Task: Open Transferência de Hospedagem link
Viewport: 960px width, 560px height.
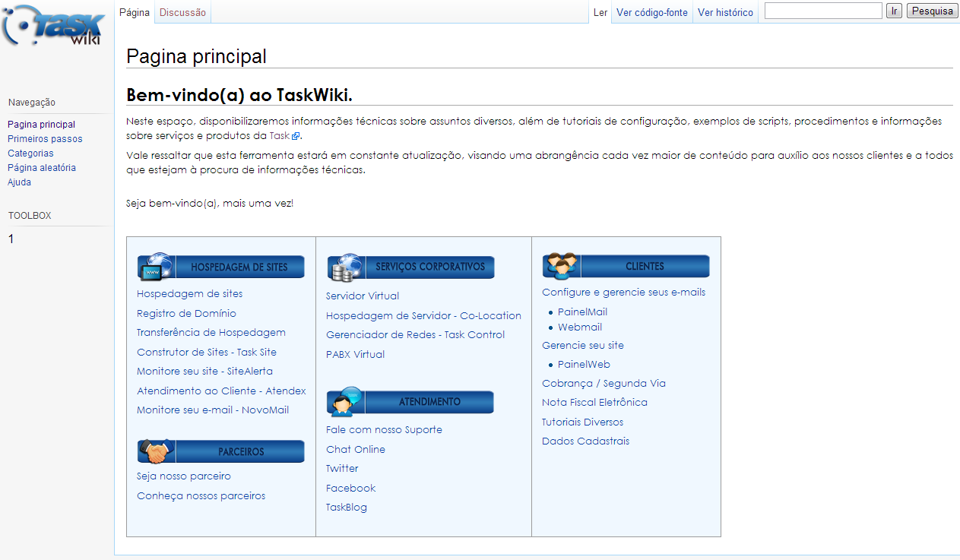Action: coord(211,332)
